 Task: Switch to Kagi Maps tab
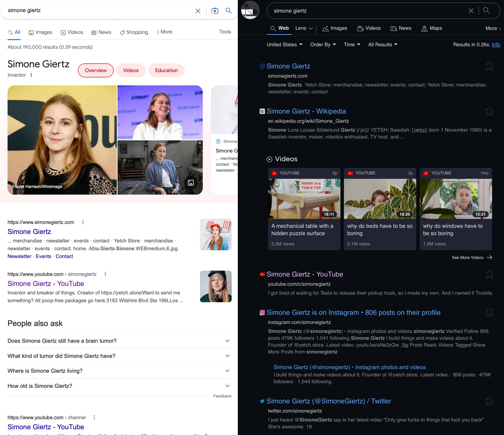pyautogui.click(x=432, y=28)
